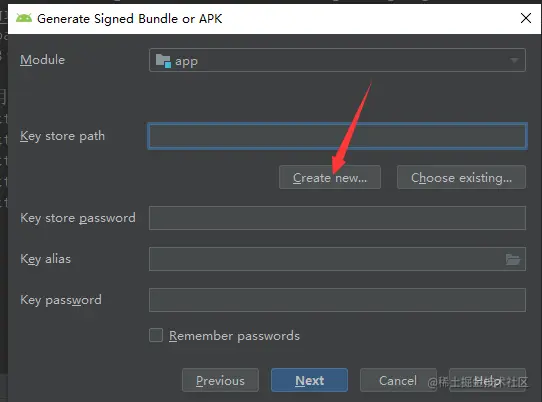This screenshot has width=542, height=402.
Task: Expand the Module dropdown arrow
Action: pyautogui.click(x=514, y=61)
